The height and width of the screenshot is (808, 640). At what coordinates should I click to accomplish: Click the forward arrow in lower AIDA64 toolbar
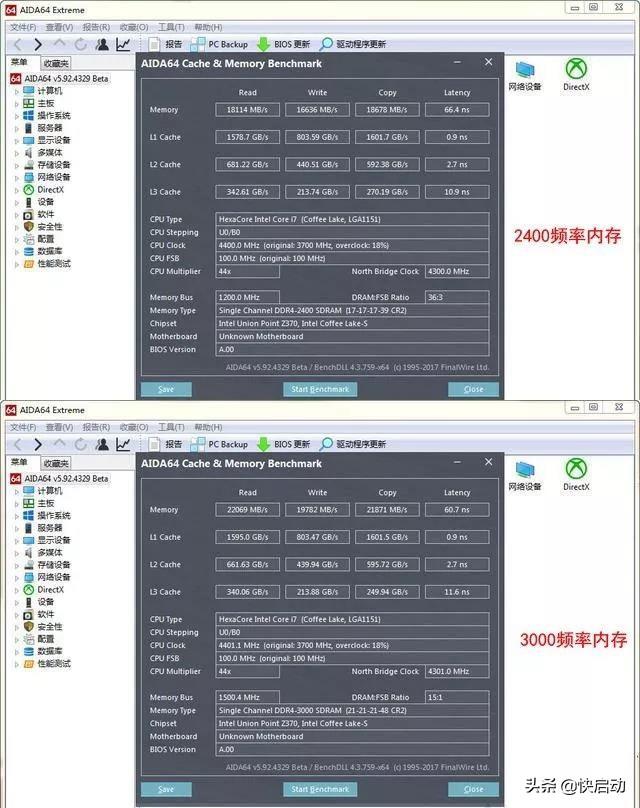click(x=38, y=445)
